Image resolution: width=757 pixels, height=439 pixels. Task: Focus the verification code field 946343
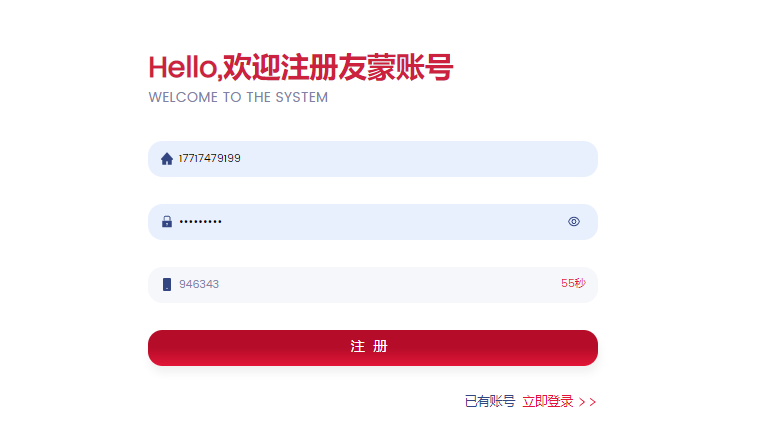click(373, 284)
